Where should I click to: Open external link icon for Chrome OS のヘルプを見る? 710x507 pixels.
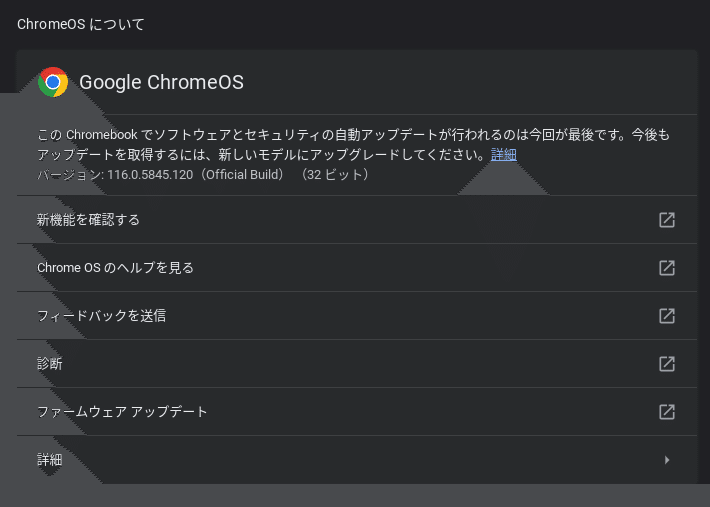(667, 268)
